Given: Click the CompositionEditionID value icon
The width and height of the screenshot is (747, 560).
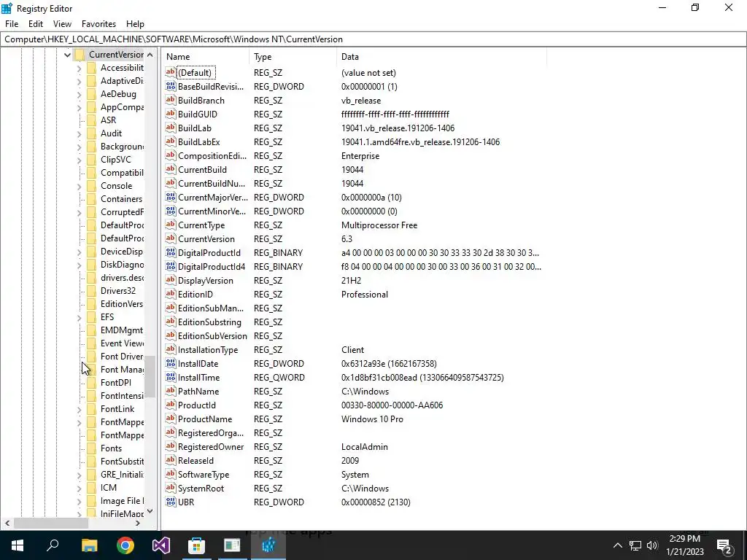Looking at the screenshot, I should (171, 155).
